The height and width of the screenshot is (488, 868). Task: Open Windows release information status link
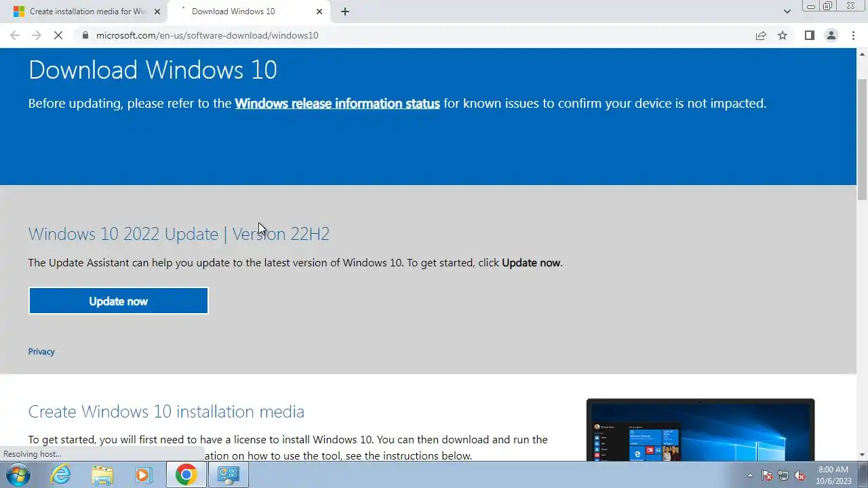point(337,103)
